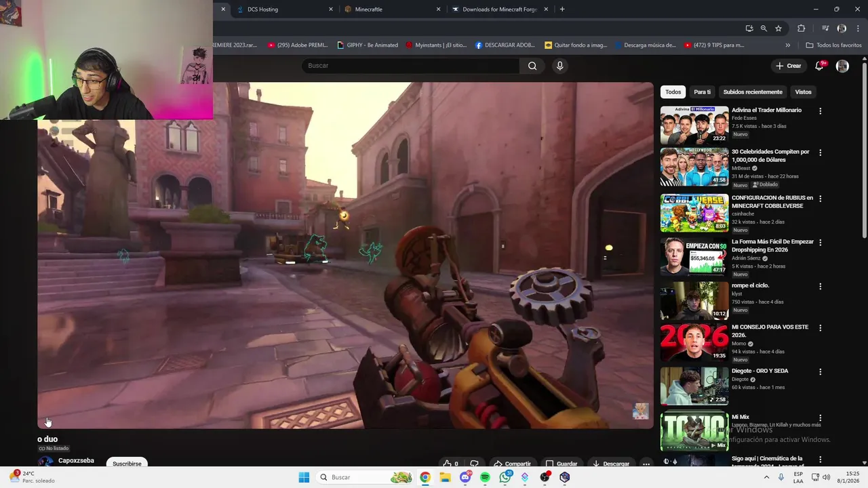Open options for Mi Mix playlist
868x488 pixels.
(820, 418)
